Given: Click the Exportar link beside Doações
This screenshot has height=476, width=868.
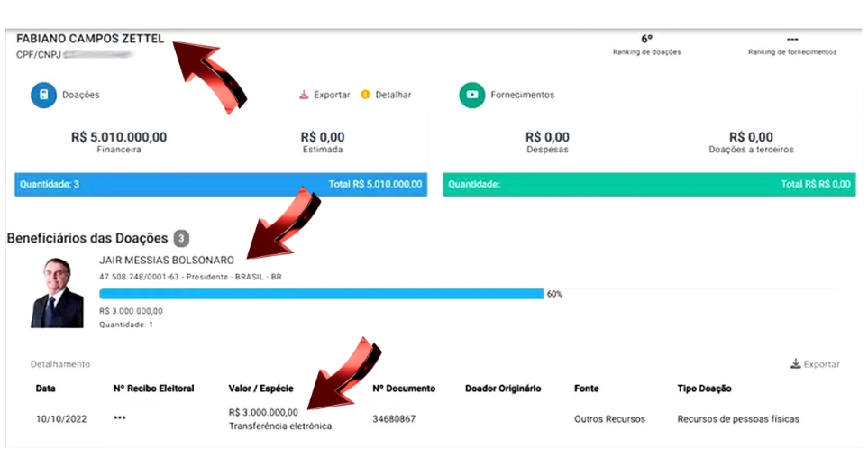Looking at the screenshot, I should (332, 95).
